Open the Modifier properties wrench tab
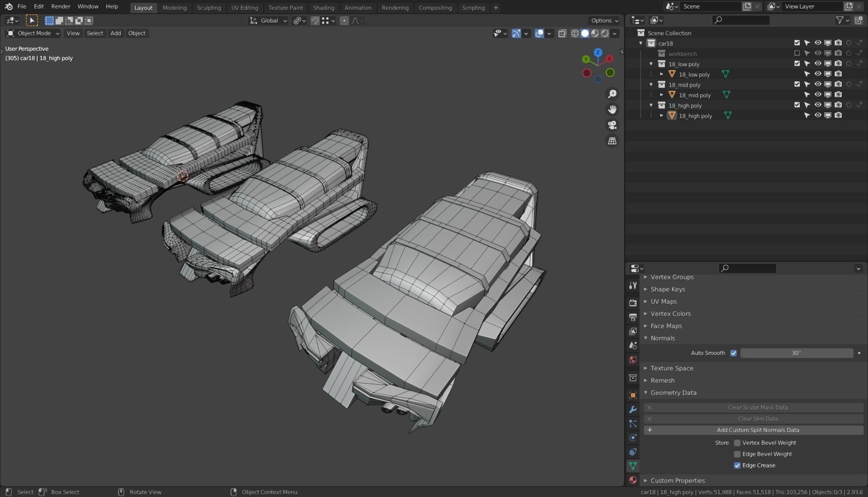This screenshot has width=868, height=497. coord(633,410)
